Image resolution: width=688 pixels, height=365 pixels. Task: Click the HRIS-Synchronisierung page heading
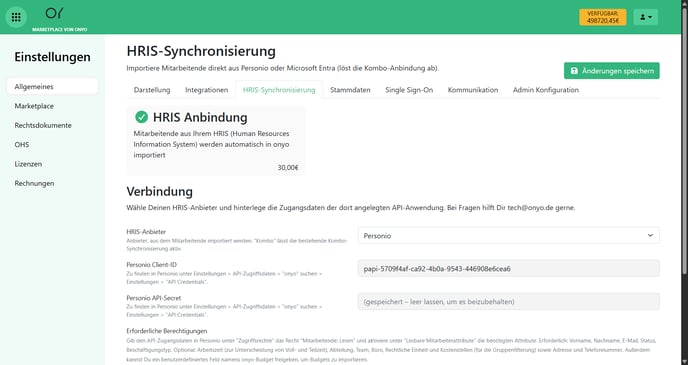pyautogui.click(x=201, y=51)
